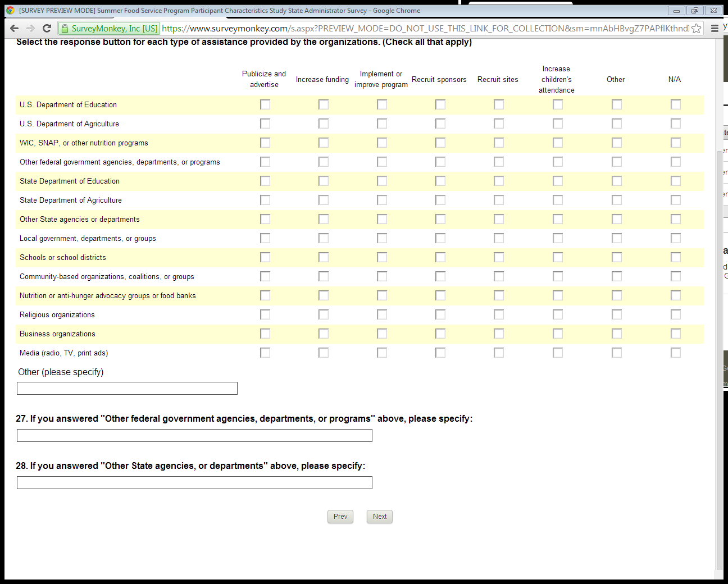
Task: Check Recruit sponsors for Religious organizations
Action: pyautogui.click(x=440, y=314)
